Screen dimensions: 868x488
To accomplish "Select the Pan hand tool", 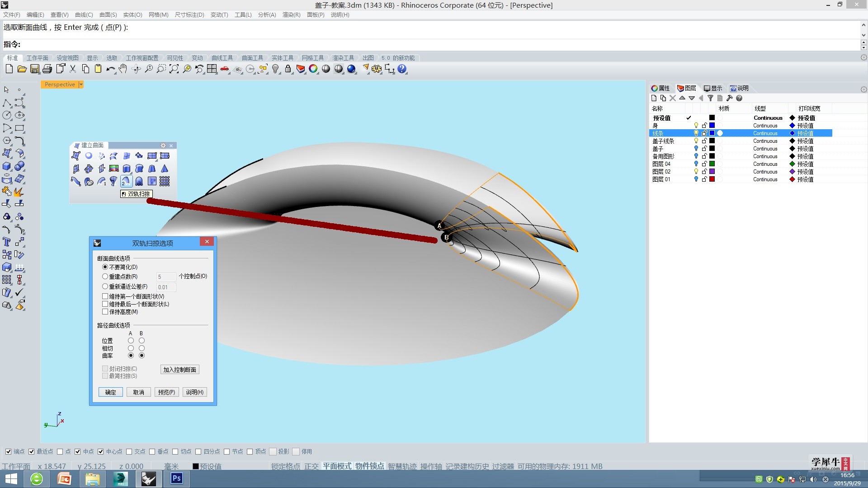I will [123, 69].
